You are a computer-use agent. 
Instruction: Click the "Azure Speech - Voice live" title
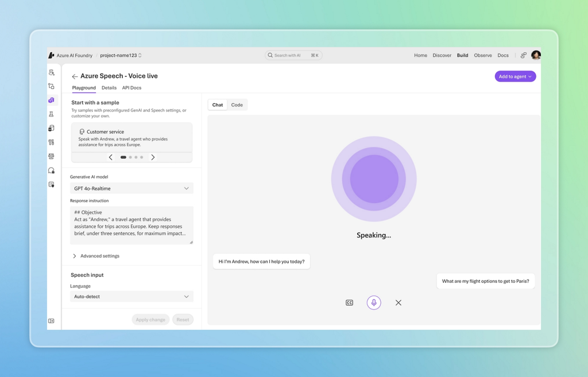[x=119, y=76]
